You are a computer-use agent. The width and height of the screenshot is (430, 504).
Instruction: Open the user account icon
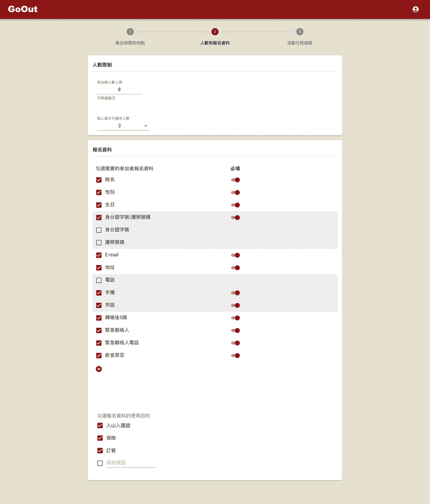(x=415, y=9)
